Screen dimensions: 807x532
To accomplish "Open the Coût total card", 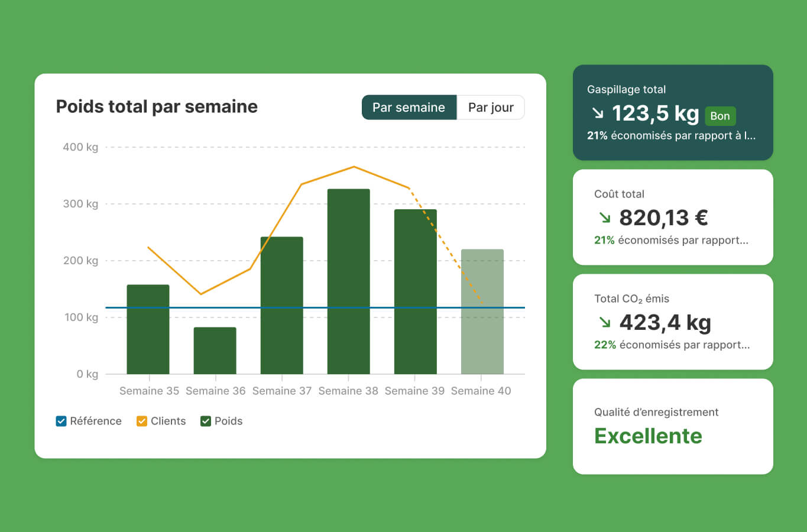I will [673, 217].
